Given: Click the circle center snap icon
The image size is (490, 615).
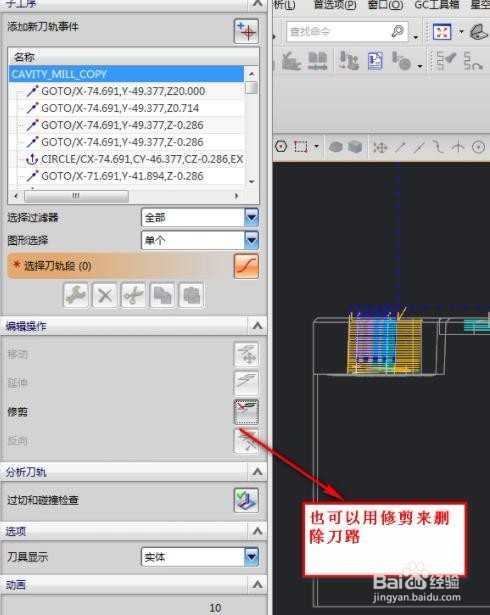Looking at the screenshot, I should click(x=478, y=147).
